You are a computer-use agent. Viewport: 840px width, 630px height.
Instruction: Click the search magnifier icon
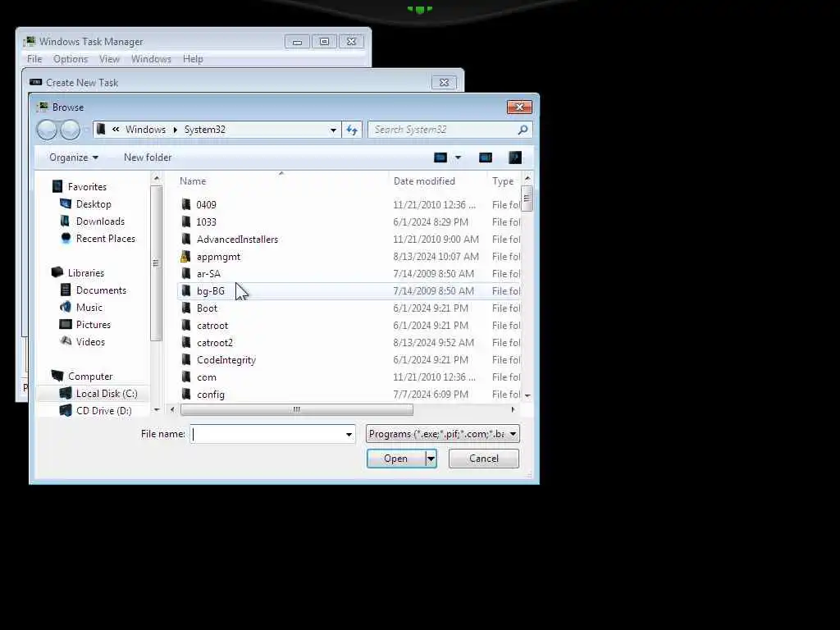coord(523,130)
